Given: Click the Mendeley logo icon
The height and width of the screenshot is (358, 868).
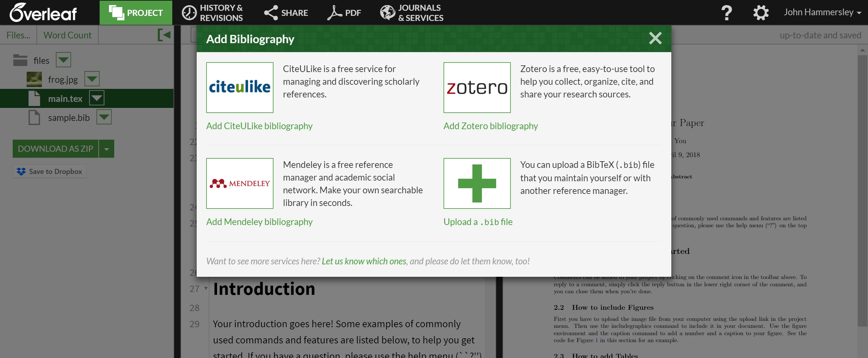Looking at the screenshot, I should coord(240,183).
